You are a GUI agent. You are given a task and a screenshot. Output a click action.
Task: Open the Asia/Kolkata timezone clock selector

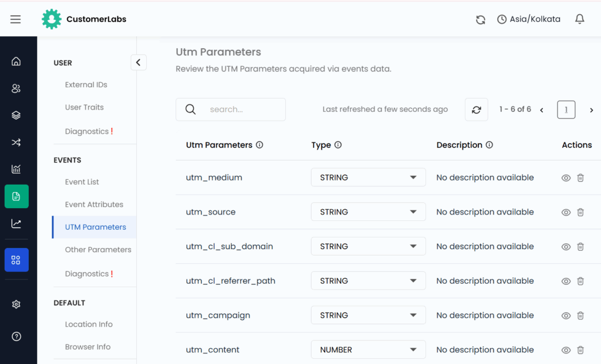pos(528,19)
